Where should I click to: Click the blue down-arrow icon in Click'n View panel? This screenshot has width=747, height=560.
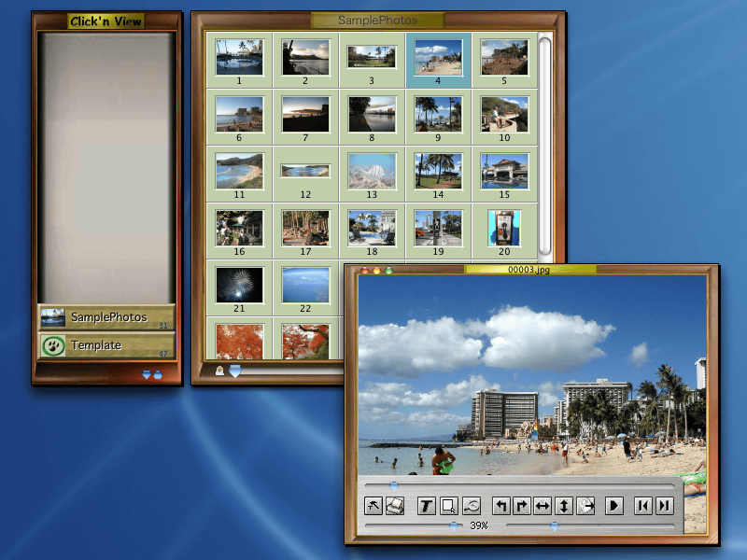click(x=147, y=375)
